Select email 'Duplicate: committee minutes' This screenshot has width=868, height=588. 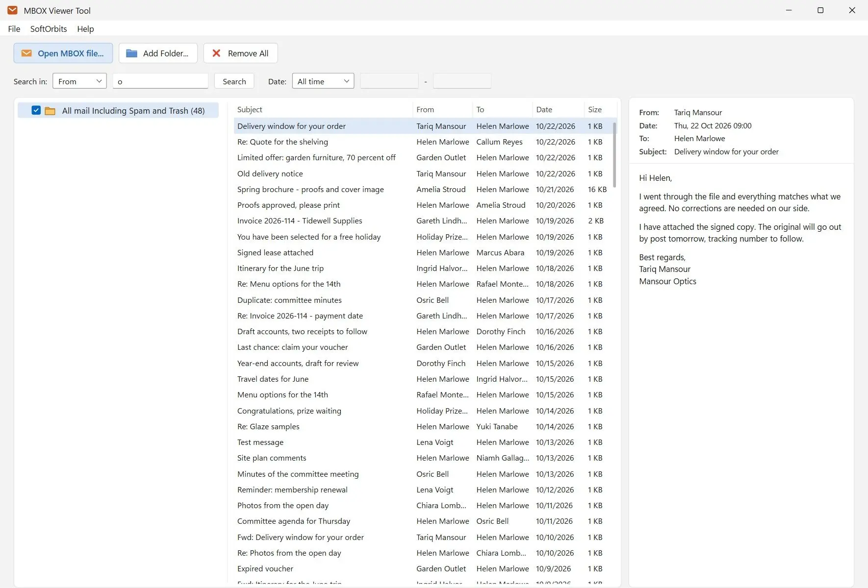(x=423, y=300)
